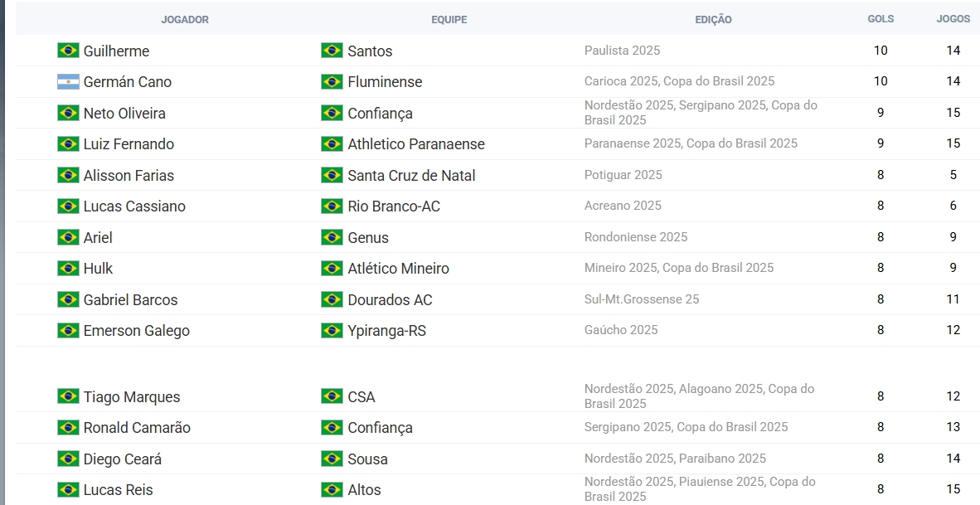Open the Rio Branco-AC team page
This screenshot has height=505, width=980.
394,206
